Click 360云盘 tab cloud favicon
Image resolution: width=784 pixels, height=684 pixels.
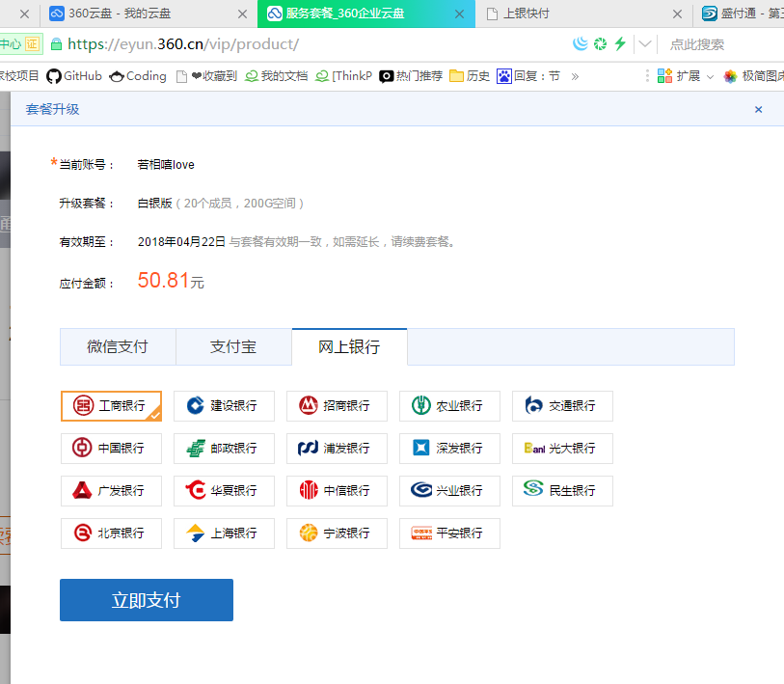pyautogui.click(x=57, y=14)
